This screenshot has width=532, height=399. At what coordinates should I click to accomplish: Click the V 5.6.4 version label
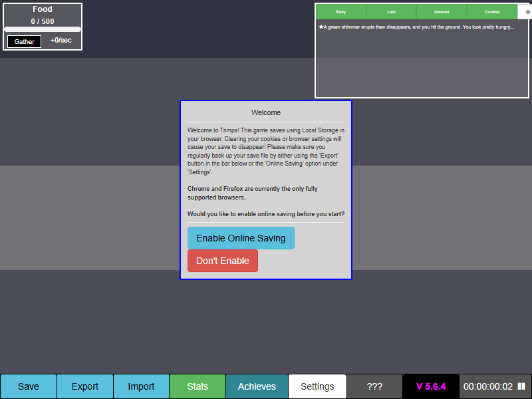[x=431, y=386]
